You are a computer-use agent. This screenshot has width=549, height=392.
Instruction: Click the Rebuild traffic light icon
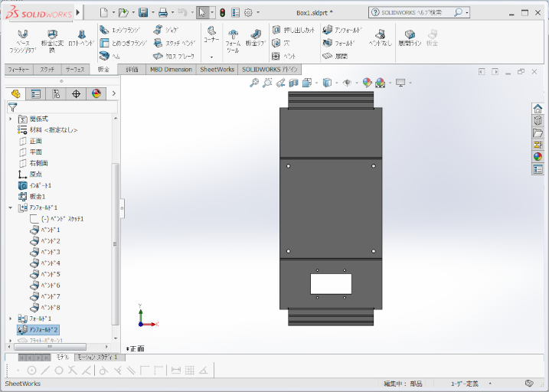tap(222, 12)
